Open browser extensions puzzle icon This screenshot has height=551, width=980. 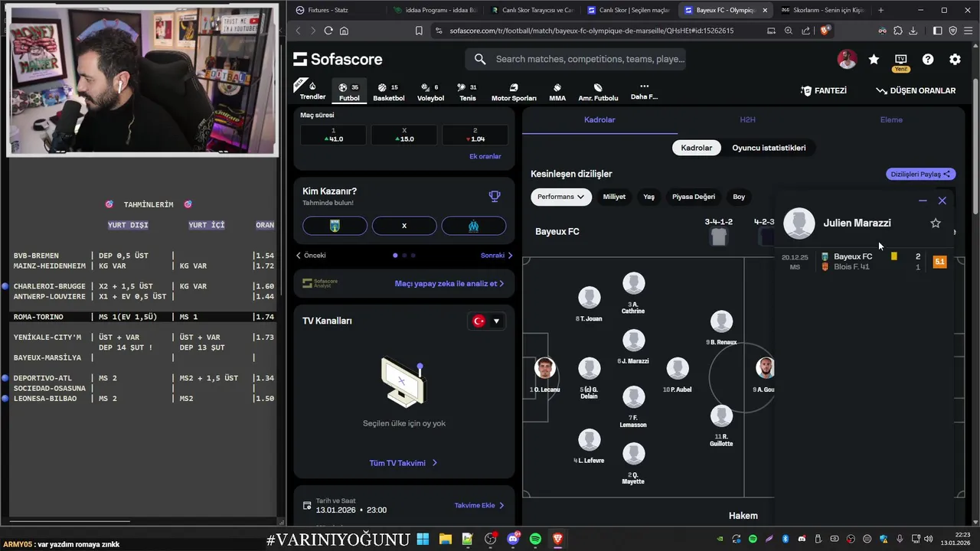(898, 31)
